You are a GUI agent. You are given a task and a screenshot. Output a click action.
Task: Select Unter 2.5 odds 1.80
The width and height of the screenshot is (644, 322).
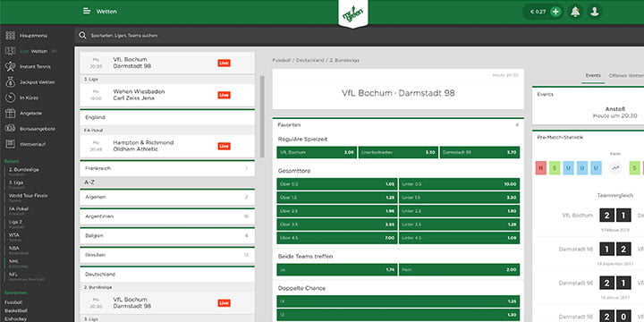coord(459,211)
